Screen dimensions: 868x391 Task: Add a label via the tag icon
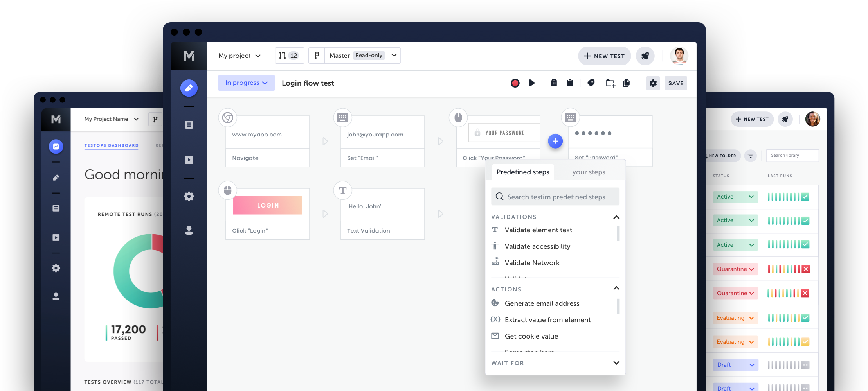(x=591, y=83)
